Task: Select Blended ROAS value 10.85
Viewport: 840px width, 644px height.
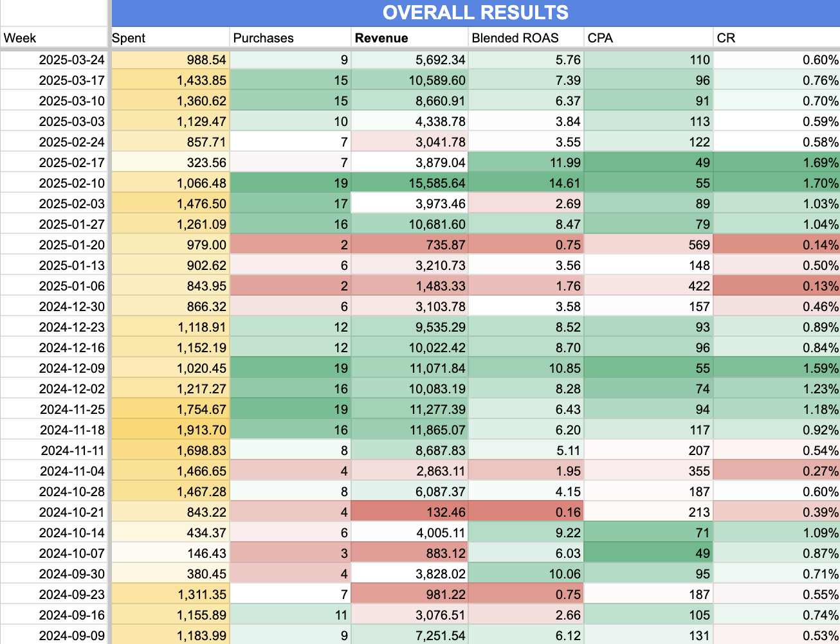Action: click(526, 368)
